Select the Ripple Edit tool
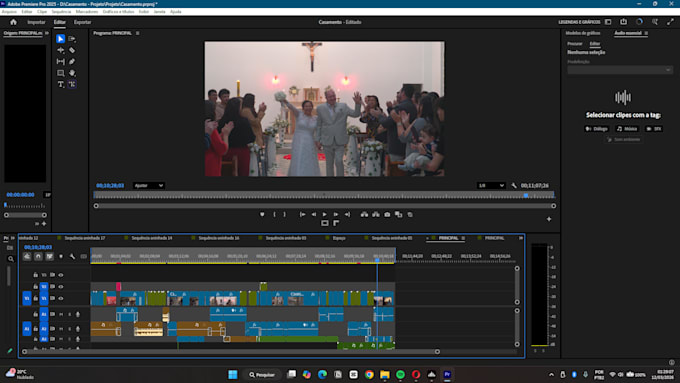 tap(61, 50)
